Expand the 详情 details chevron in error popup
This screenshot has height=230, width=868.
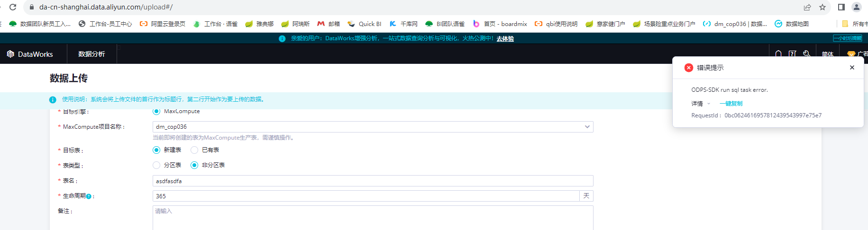point(709,104)
